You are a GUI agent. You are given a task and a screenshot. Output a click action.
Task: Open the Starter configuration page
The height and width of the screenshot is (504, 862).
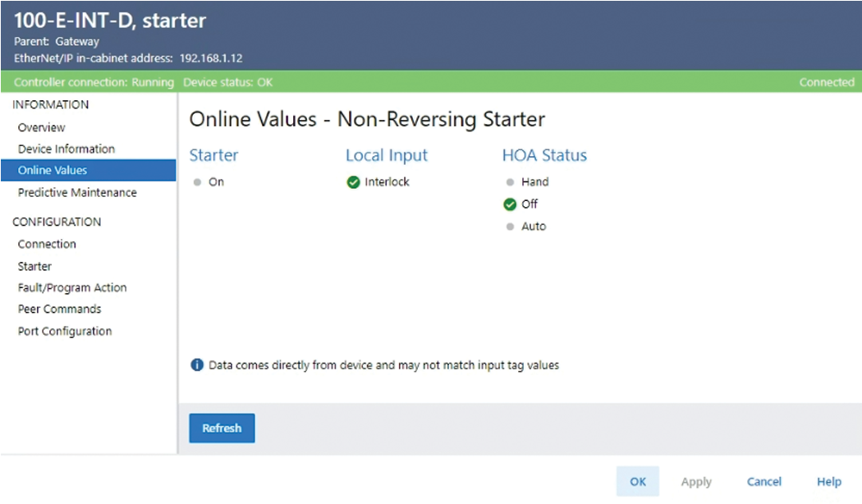tap(34, 266)
